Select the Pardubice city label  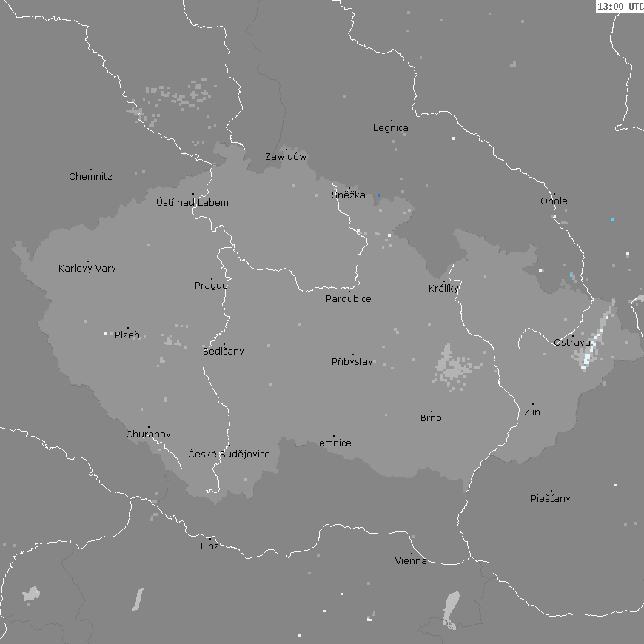(x=349, y=299)
